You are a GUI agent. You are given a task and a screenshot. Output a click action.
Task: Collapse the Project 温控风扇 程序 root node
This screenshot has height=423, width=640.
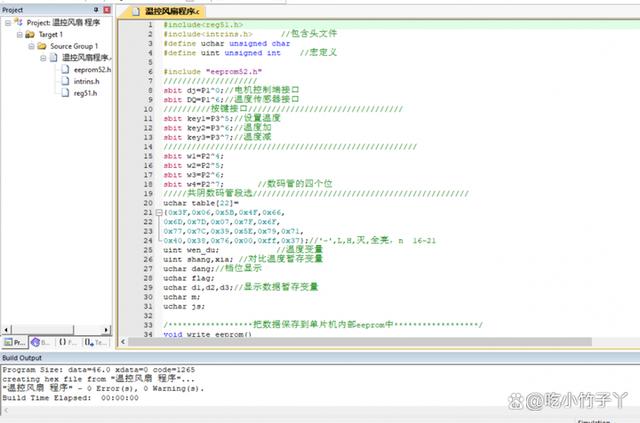[x=8, y=23]
